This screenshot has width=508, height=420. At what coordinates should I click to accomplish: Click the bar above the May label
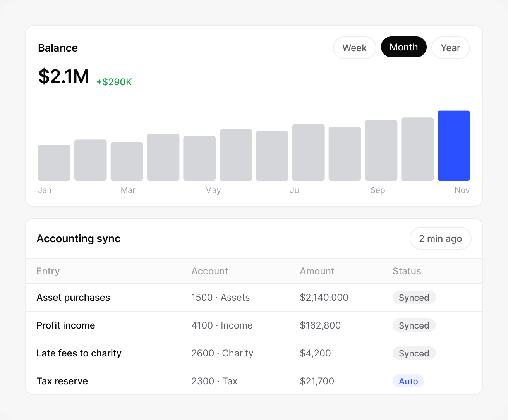pyautogui.click(x=199, y=158)
